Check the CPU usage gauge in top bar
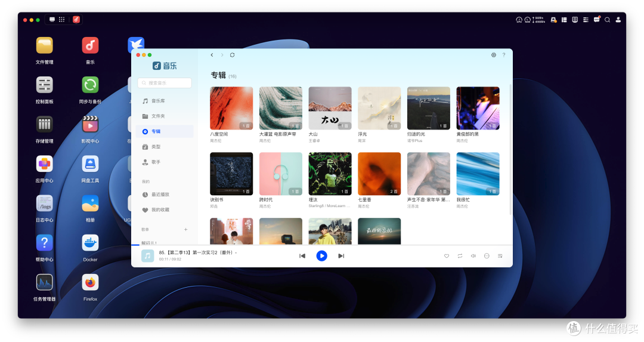This screenshot has height=342, width=644. [x=519, y=19]
